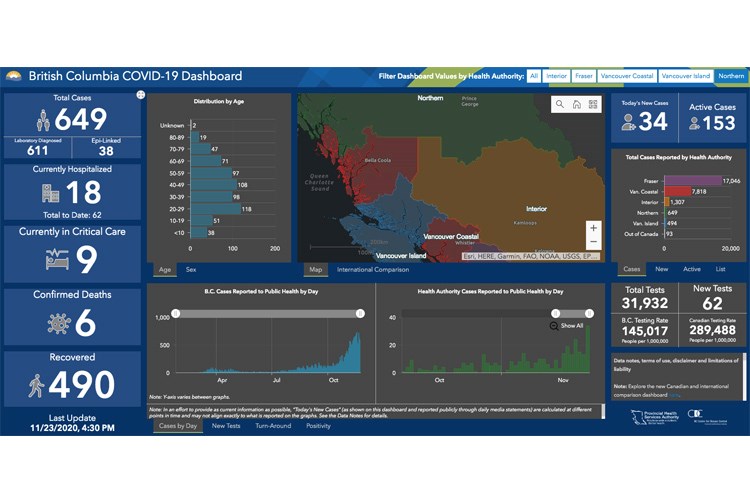Click right handle of Health Authority range slider
Viewport: 750px width, 504px height.
[x=589, y=313]
